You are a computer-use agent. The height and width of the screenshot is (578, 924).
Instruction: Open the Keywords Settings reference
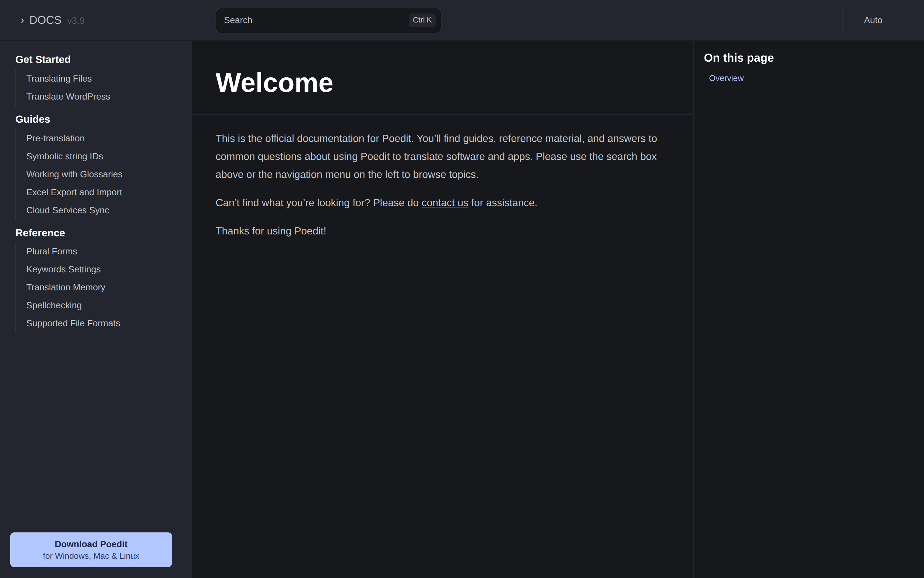[64, 269]
